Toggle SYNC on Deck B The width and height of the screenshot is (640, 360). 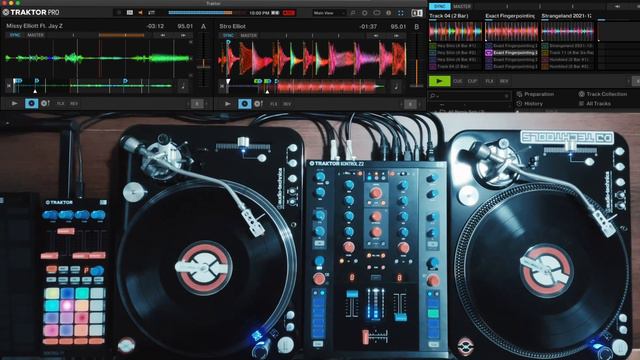click(228, 36)
